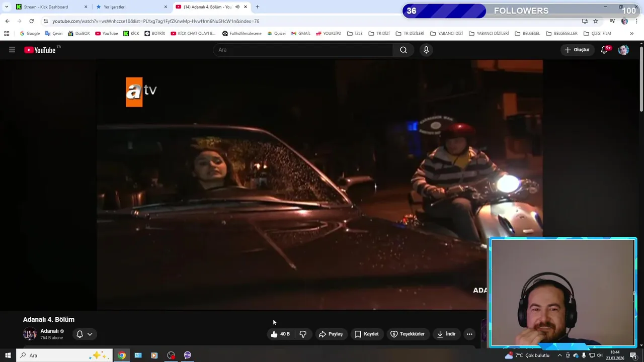Open tab search dropdown arrow
Image resolution: width=644 pixels, height=362 pixels.
7,7
